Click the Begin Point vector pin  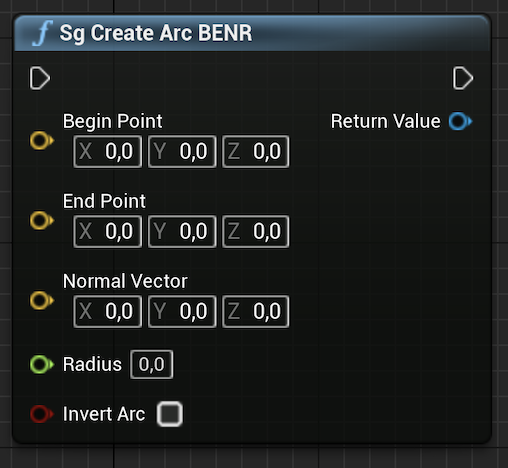tap(42, 141)
